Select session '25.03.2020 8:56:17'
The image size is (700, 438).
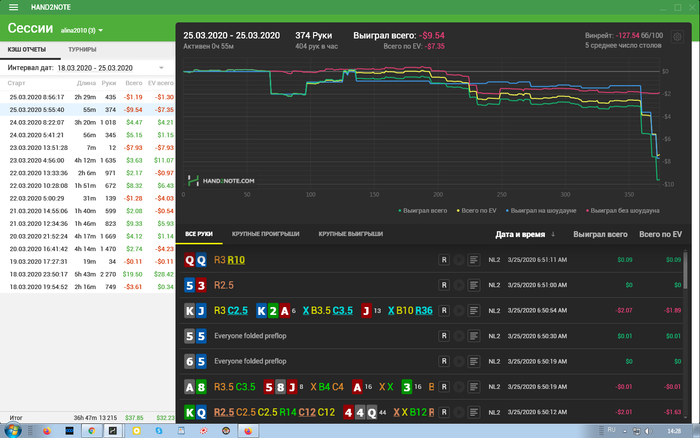click(88, 97)
